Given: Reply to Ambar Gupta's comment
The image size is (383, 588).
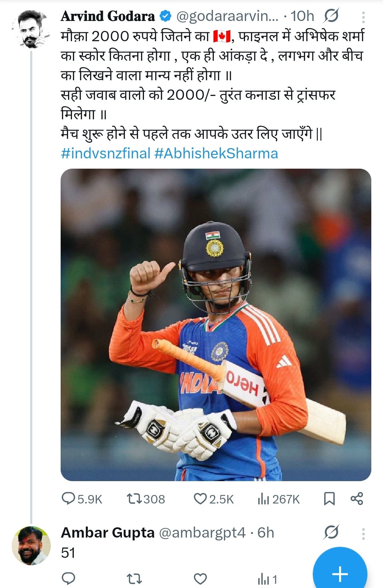Looking at the screenshot, I should (68, 579).
